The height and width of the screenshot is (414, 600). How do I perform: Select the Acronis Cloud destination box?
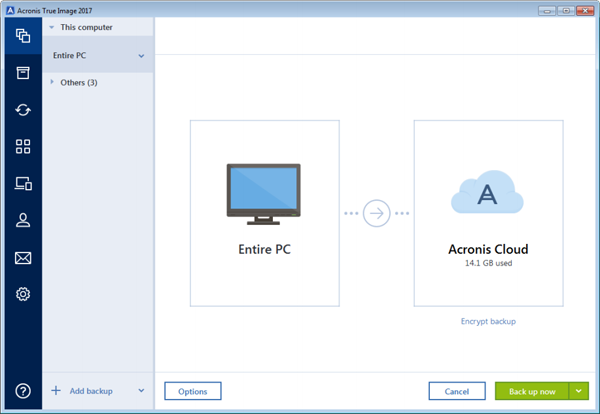[x=488, y=213]
